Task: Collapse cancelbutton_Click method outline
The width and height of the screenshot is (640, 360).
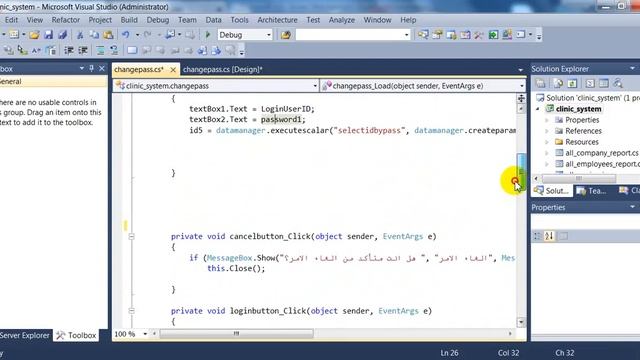Action: point(131,236)
